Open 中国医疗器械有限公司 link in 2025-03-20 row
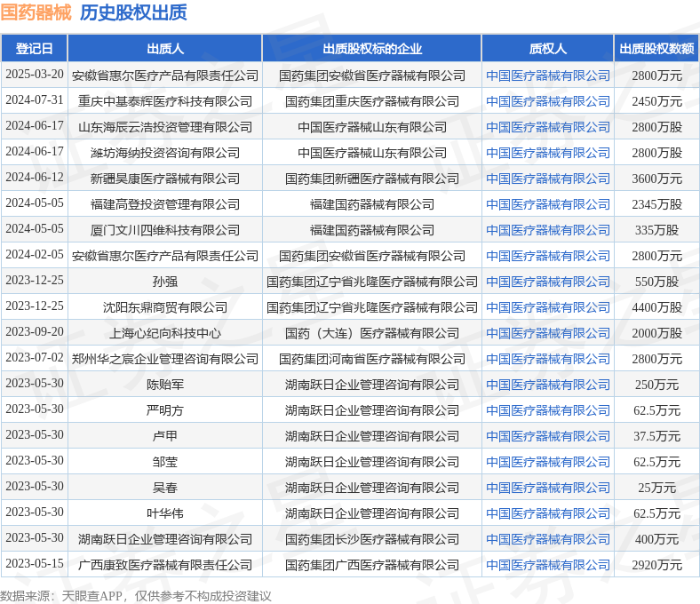 [548, 75]
